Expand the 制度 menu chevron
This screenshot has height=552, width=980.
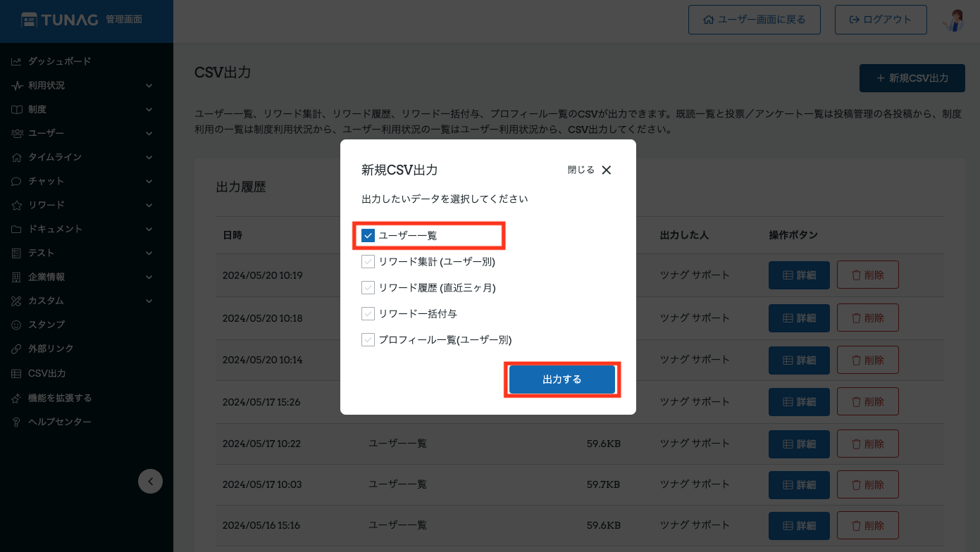[x=149, y=110]
